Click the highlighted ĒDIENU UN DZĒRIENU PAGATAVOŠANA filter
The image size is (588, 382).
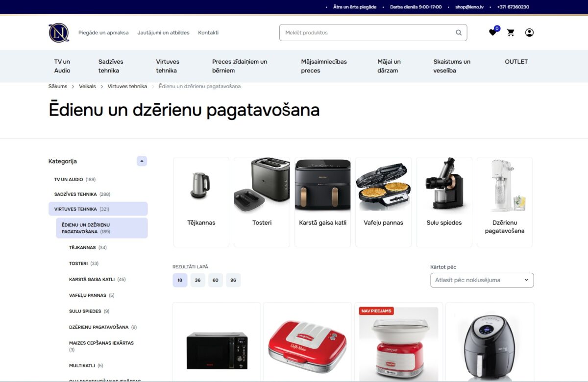click(102, 228)
